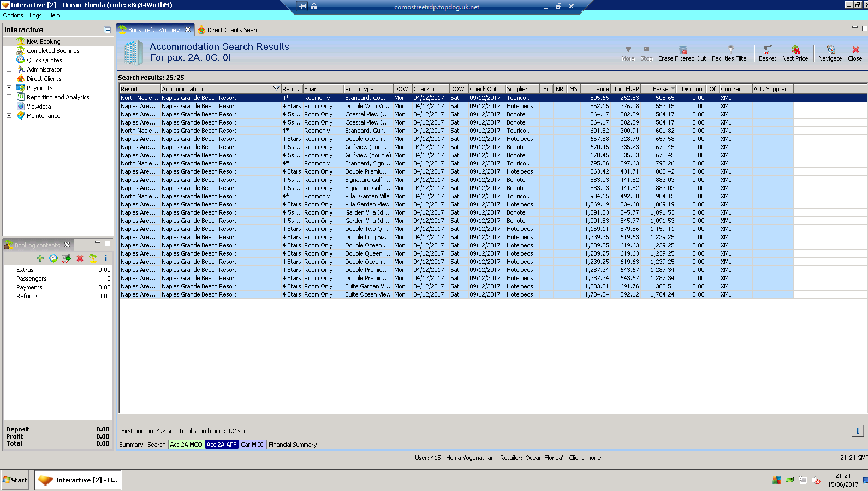Select Quick Quotes in the sidebar
The image size is (868, 491).
[x=44, y=60]
